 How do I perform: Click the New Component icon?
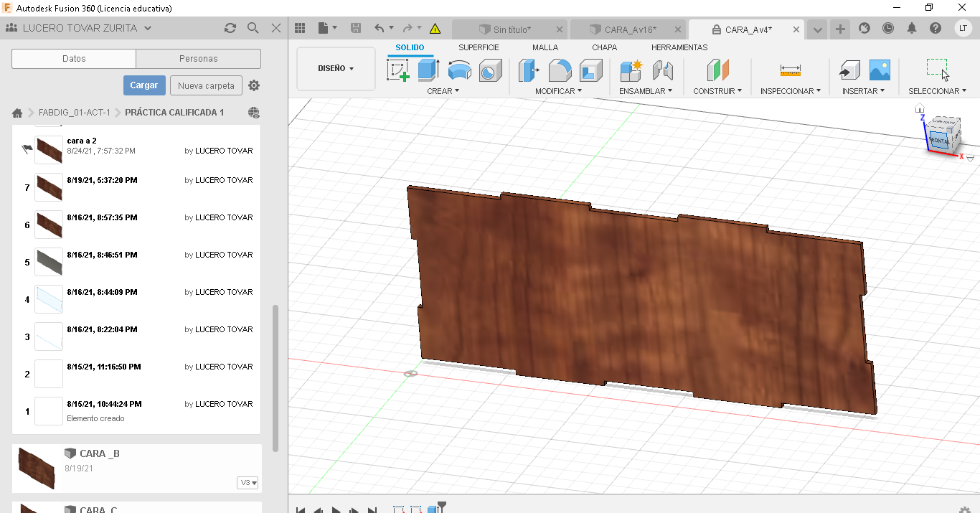[x=631, y=70]
